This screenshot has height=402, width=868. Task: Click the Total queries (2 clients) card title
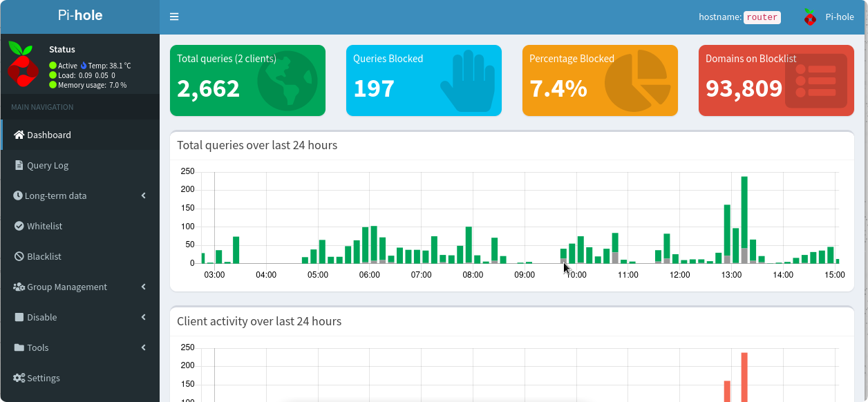227,59
